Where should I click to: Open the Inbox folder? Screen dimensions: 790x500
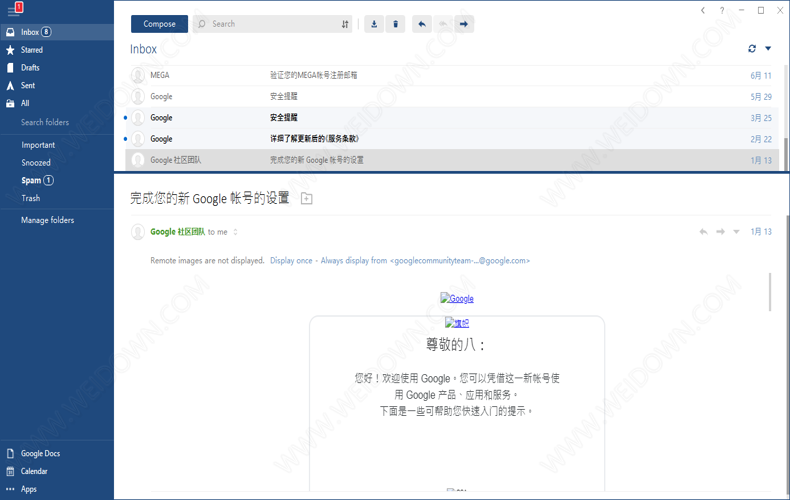tap(57, 32)
